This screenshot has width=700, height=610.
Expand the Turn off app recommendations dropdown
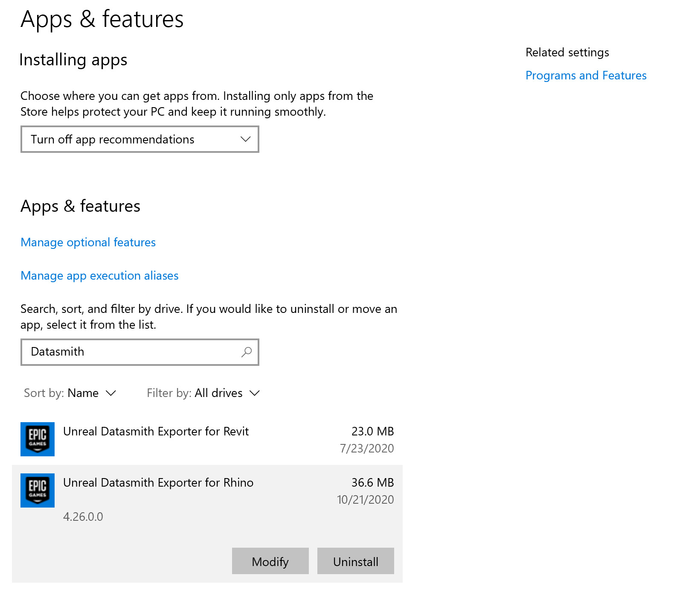click(x=139, y=139)
